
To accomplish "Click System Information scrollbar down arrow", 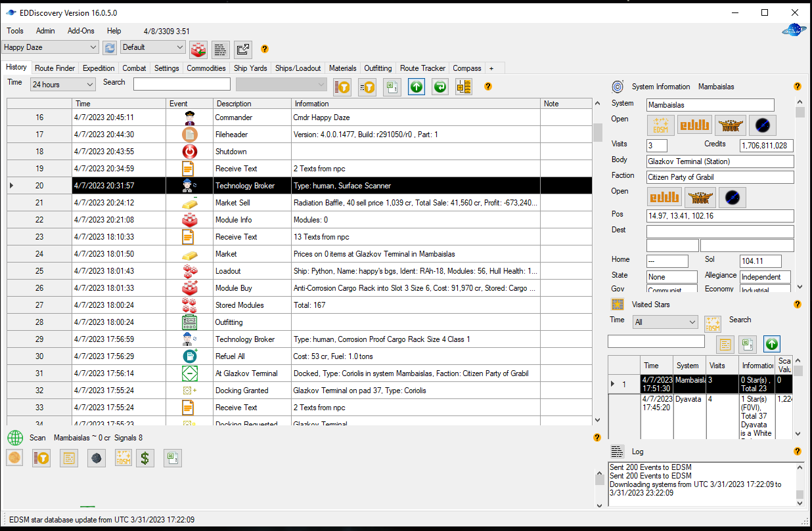I will pos(800,287).
